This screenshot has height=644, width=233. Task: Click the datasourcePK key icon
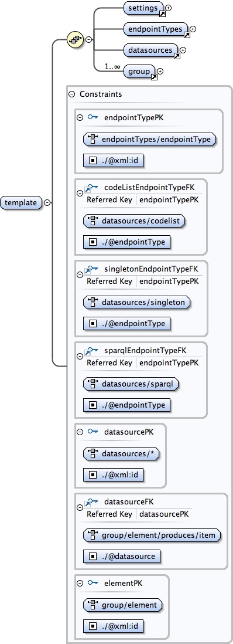92,432
